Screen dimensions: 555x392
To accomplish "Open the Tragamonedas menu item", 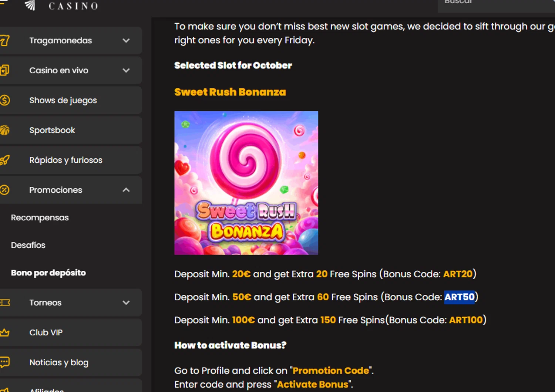I will point(70,41).
